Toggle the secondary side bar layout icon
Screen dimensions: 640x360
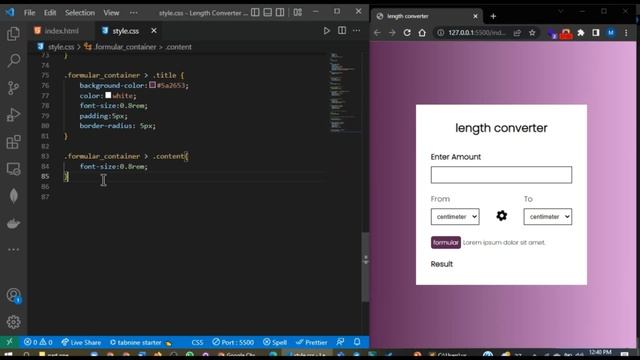click(280, 12)
